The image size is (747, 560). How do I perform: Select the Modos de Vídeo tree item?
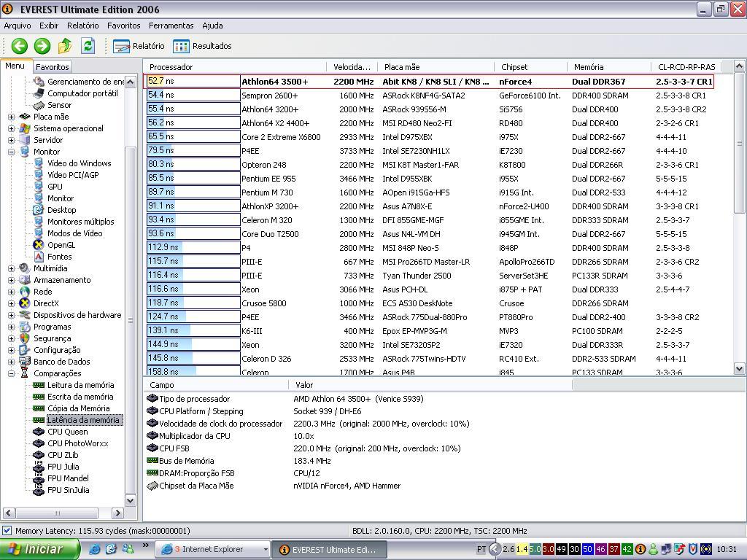[x=75, y=233]
